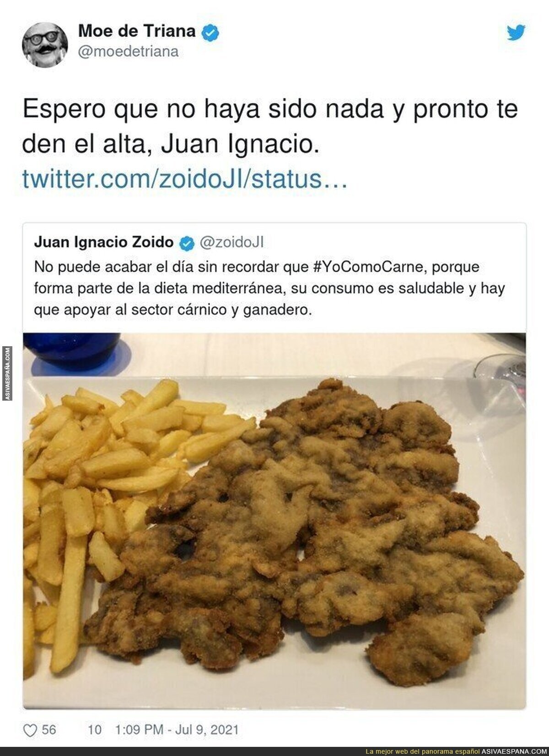Open the twitter.com/zoidoJI/status link

[x=185, y=179]
